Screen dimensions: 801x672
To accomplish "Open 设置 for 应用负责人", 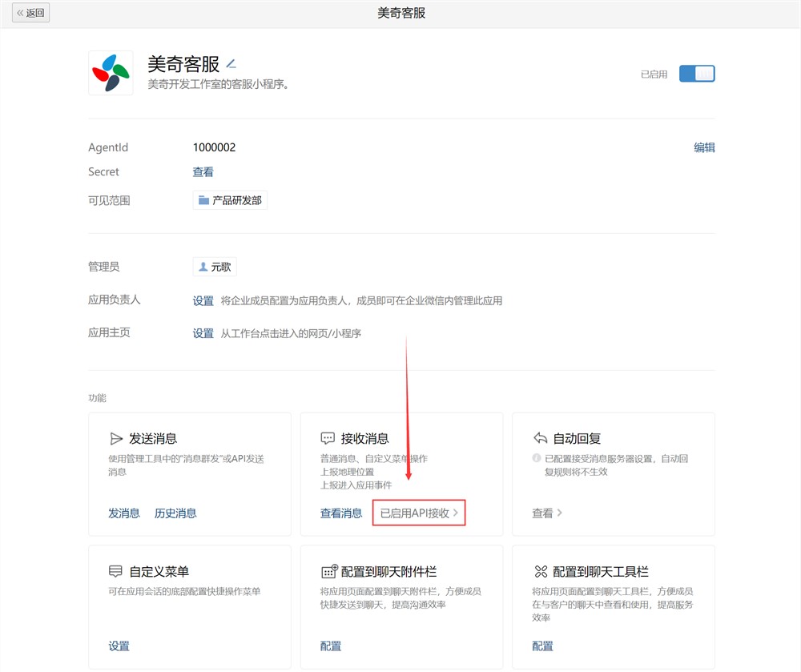I will 203,301.
